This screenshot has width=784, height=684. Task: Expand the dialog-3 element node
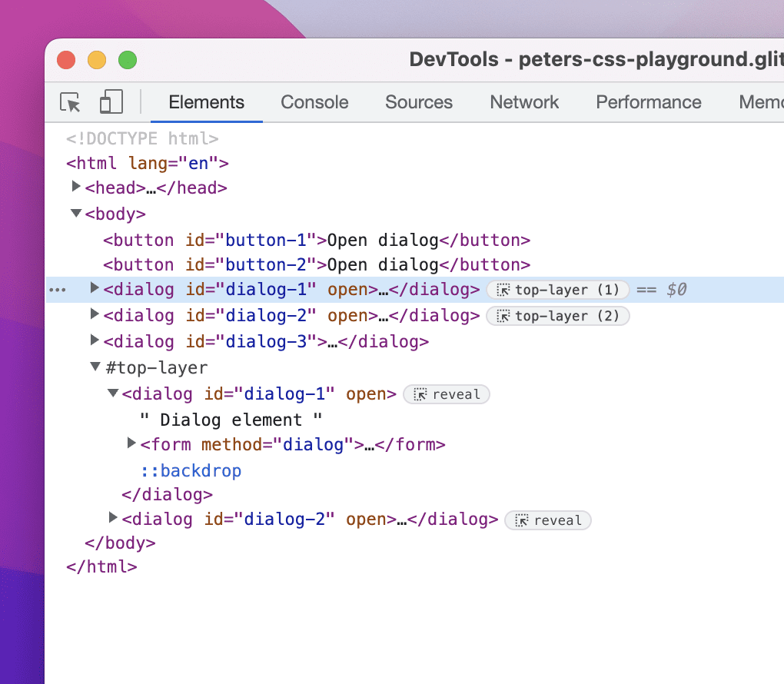tap(95, 340)
